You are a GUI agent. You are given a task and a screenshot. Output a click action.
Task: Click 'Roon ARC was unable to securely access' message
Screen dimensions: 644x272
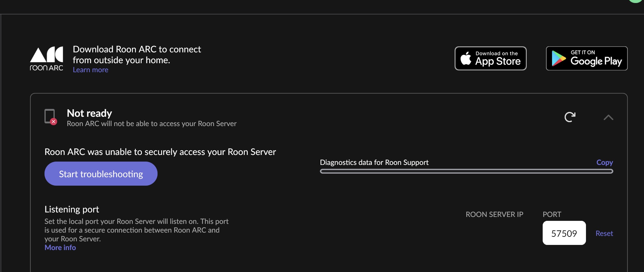point(160,152)
